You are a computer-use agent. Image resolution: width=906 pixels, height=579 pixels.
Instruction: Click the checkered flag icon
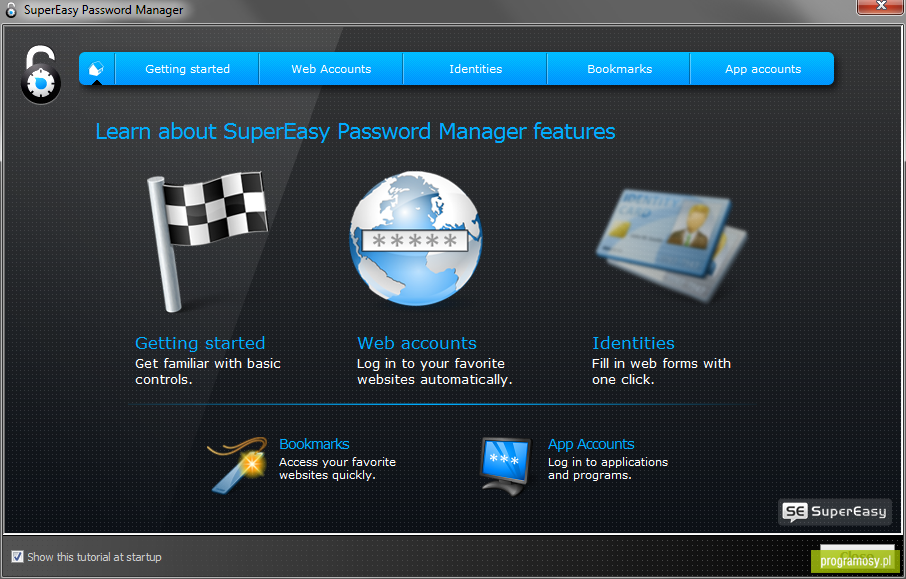(x=207, y=242)
